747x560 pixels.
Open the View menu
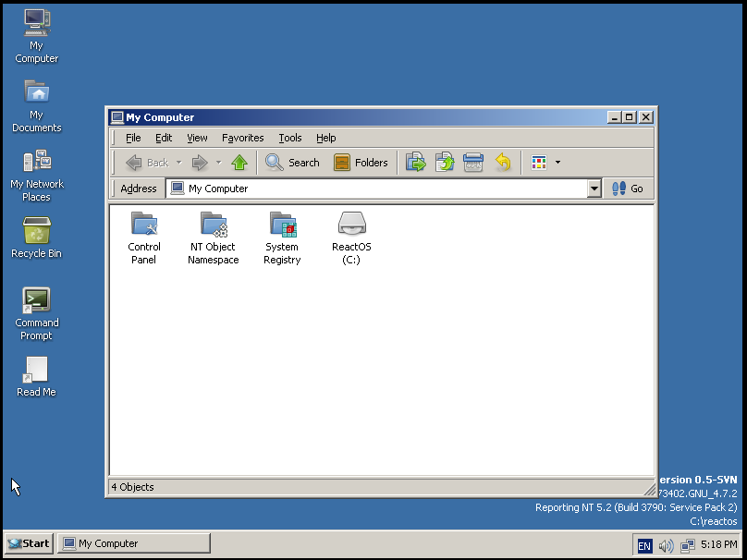pyautogui.click(x=197, y=138)
